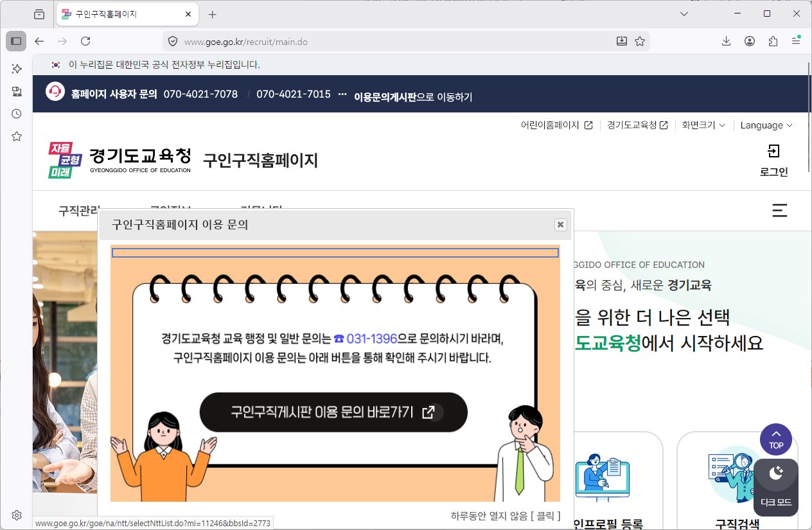
Task: Open the browser application menu
Action: (796, 41)
